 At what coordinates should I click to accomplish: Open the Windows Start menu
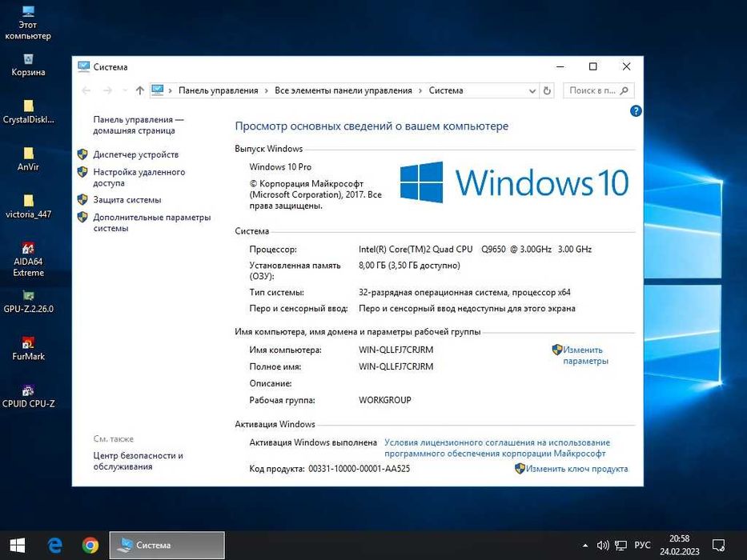coord(17,546)
